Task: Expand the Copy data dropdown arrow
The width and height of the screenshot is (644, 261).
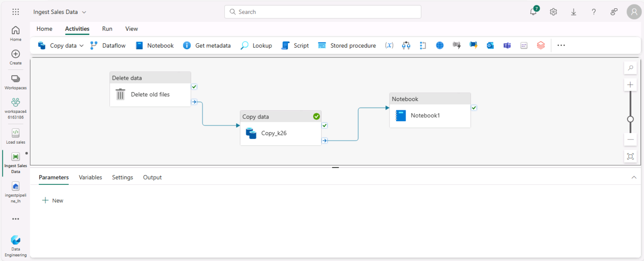Action: click(x=81, y=45)
